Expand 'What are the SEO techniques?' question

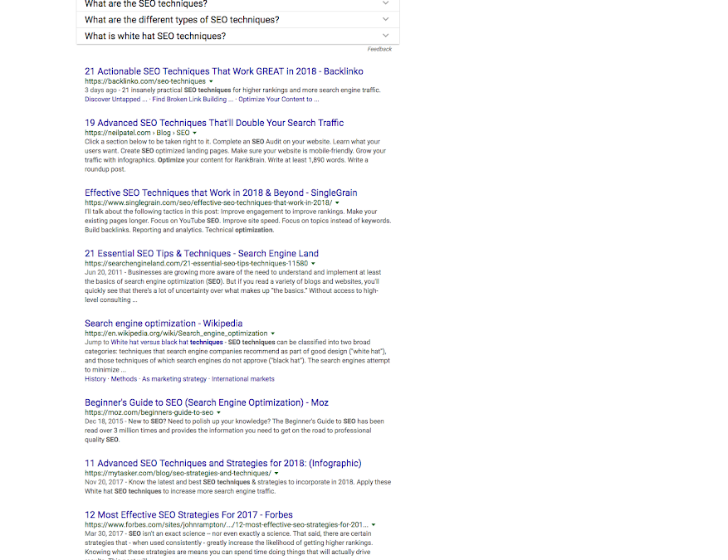coord(237,5)
